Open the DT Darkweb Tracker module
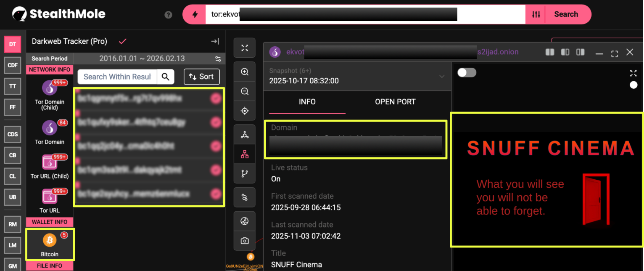This screenshot has height=271, width=644. coord(13,44)
